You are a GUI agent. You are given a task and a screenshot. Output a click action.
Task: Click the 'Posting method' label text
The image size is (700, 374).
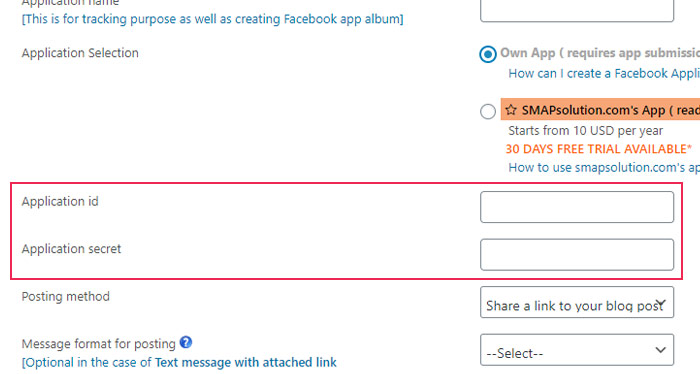click(66, 297)
